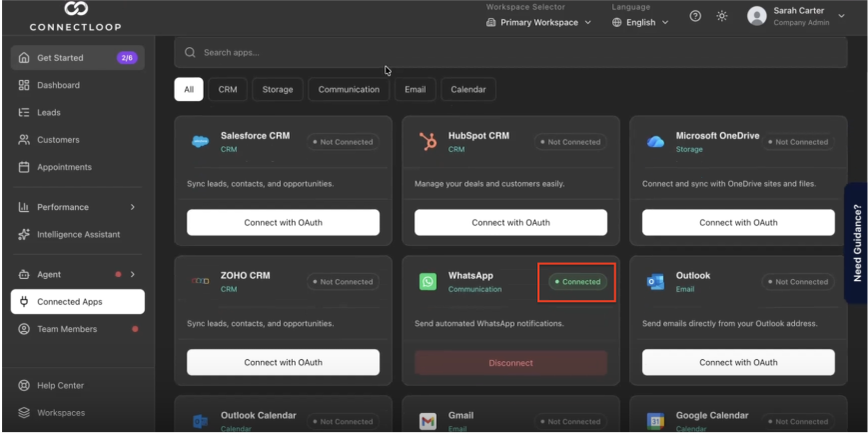Connect ZOHO CRM with OAuth
868x433 pixels.
(284, 362)
